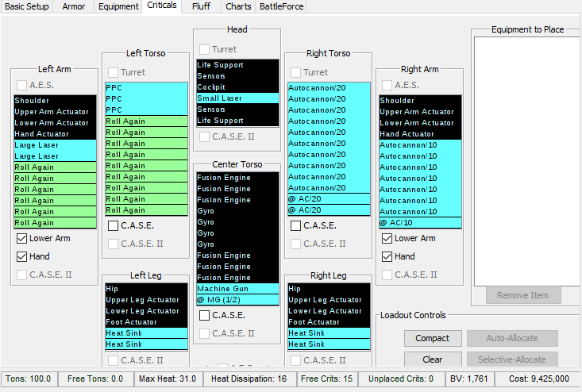582x392 pixels.
Task: Go to the Equipment tab
Action: pyautogui.click(x=118, y=6)
